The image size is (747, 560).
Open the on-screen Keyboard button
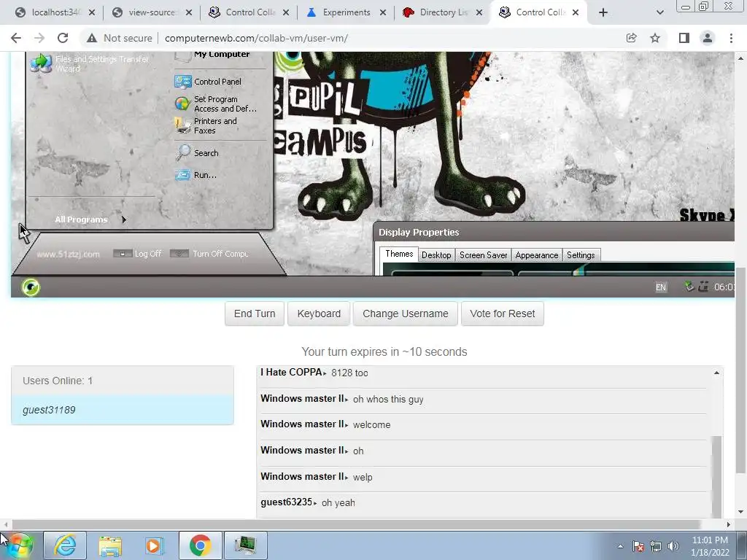tap(319, 314)
